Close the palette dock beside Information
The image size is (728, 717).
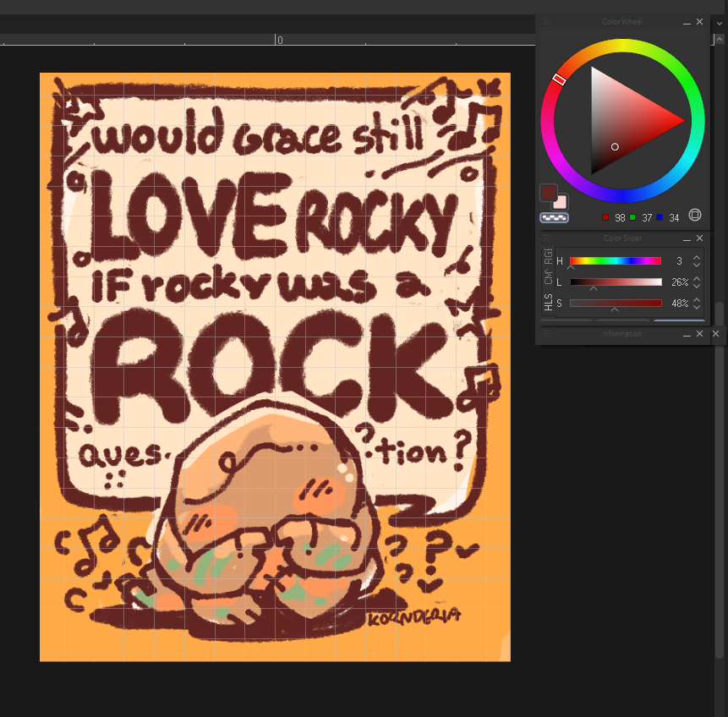coord(715,333)
